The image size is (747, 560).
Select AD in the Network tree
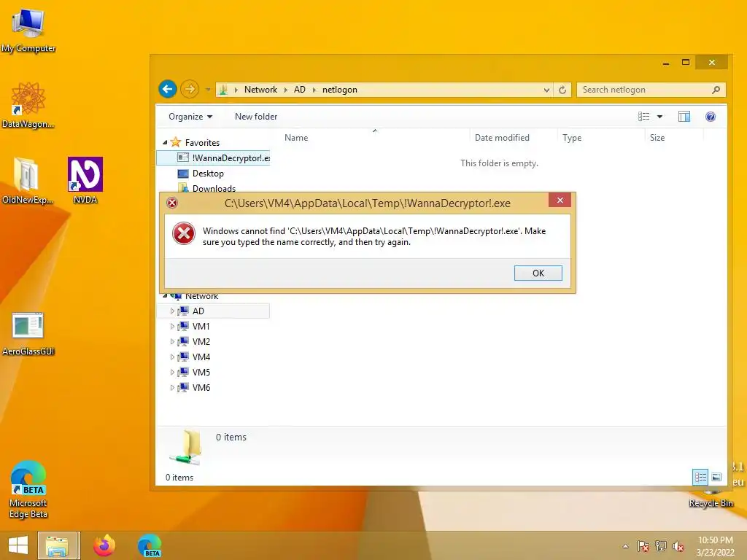[x=198, y=311]
